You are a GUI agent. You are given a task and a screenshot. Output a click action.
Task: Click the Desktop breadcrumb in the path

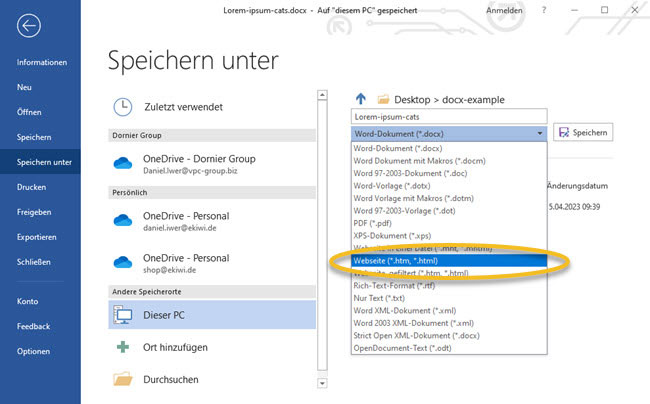coord(412,99)
